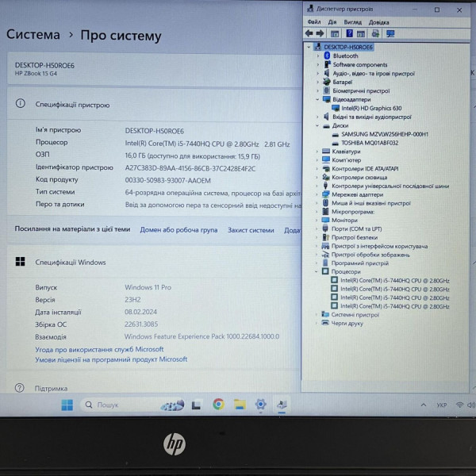Click the scan hardware monitor icon in toolbar
The image size is (476, 476).
click(x=390, y=33)
